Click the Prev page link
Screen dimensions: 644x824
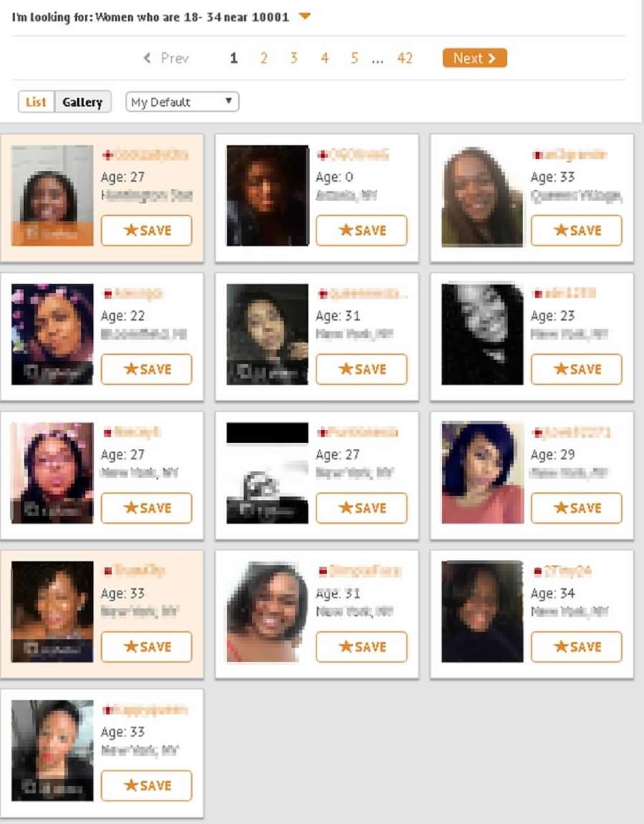166,58
